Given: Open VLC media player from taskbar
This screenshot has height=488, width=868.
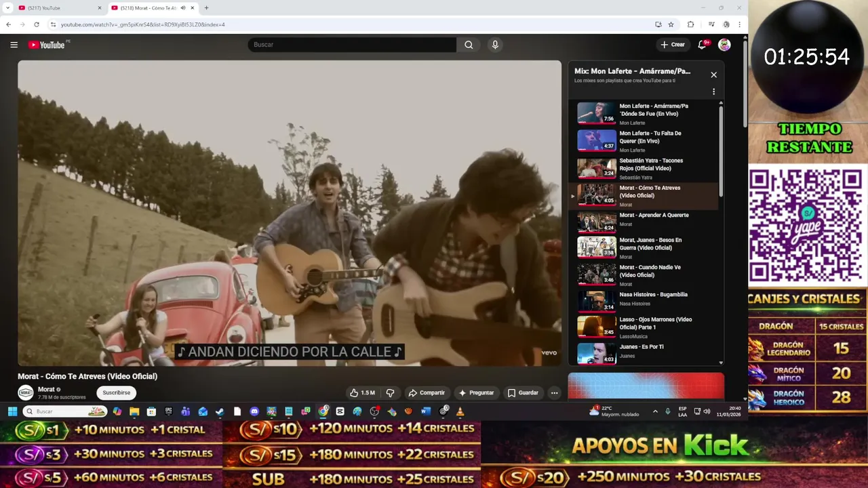Looking at the screenshot, I should (460, 411).
